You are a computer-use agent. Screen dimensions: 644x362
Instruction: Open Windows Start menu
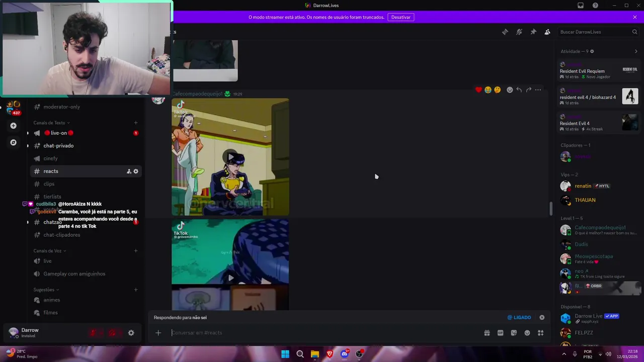click(x=285, y=354)
